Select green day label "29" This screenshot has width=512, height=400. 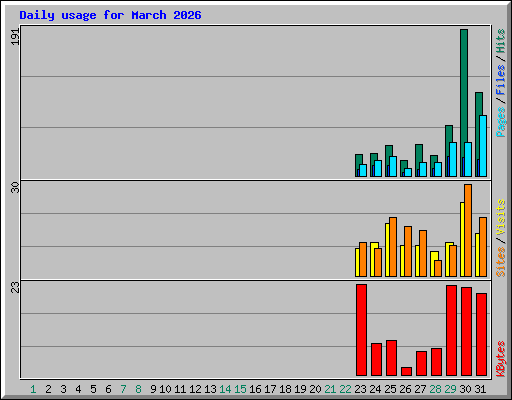pos(450,389)
